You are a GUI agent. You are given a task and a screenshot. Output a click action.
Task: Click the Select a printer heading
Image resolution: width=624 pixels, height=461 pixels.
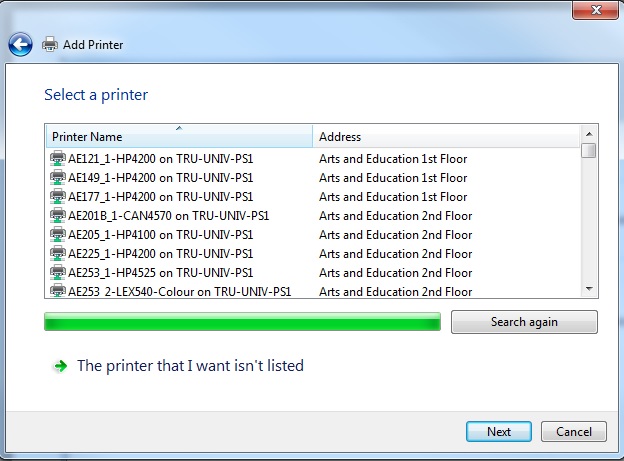[96, 95]
